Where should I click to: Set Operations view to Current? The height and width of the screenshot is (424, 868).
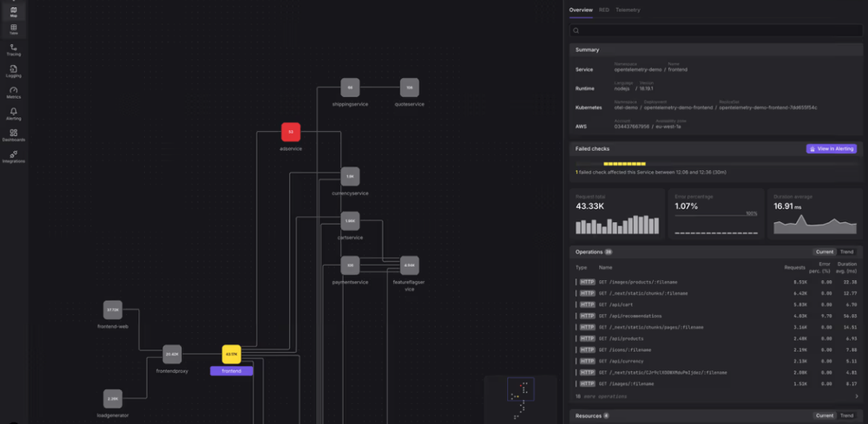tap(825, 252)
